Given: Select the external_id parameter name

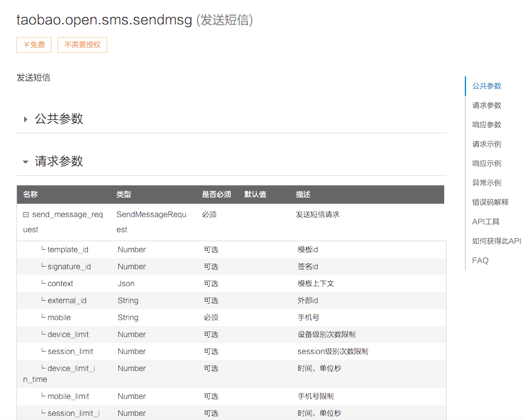Looking at the screenshot, I should [67, 301].
